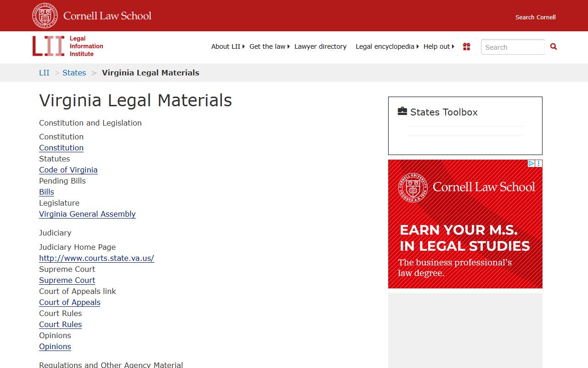The width and height of the screenshot is (588, 368).
Task: Go to LII breadcrumb link
Action: point(44,73)
